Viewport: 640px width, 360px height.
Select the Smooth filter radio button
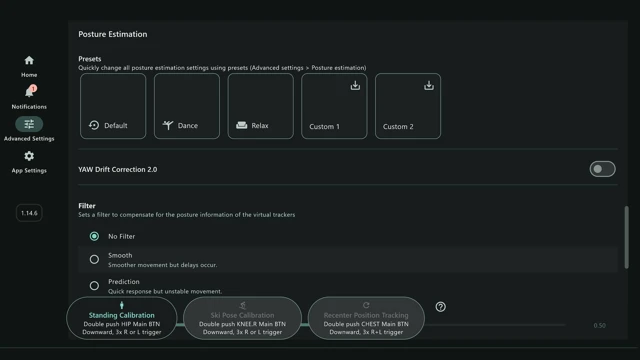(x=94, y=259)
